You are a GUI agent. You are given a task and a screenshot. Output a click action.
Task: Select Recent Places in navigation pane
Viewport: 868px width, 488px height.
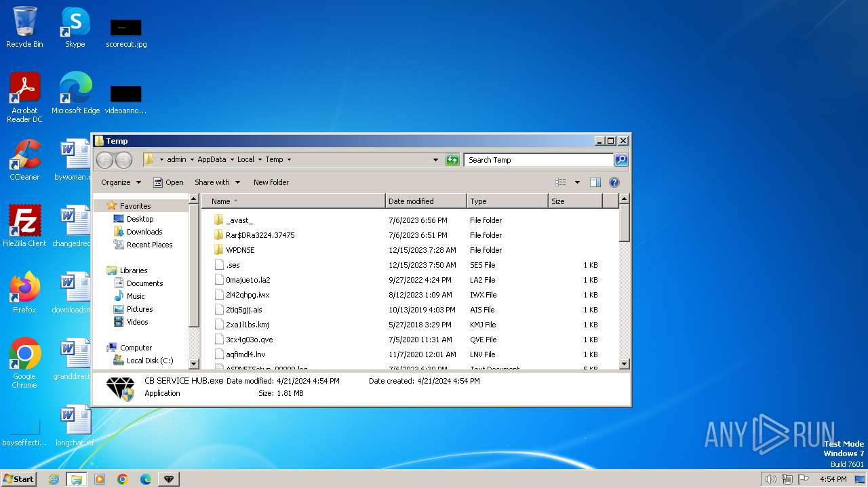click(149, 245)
